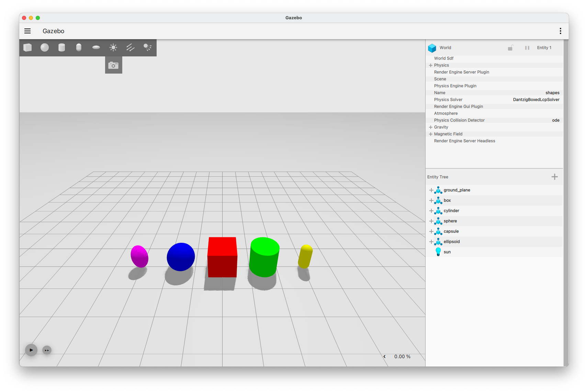The height and width of the screenshot is (392, 588).
Task: Click the shapes name value
Action: (x=552, y=93)
